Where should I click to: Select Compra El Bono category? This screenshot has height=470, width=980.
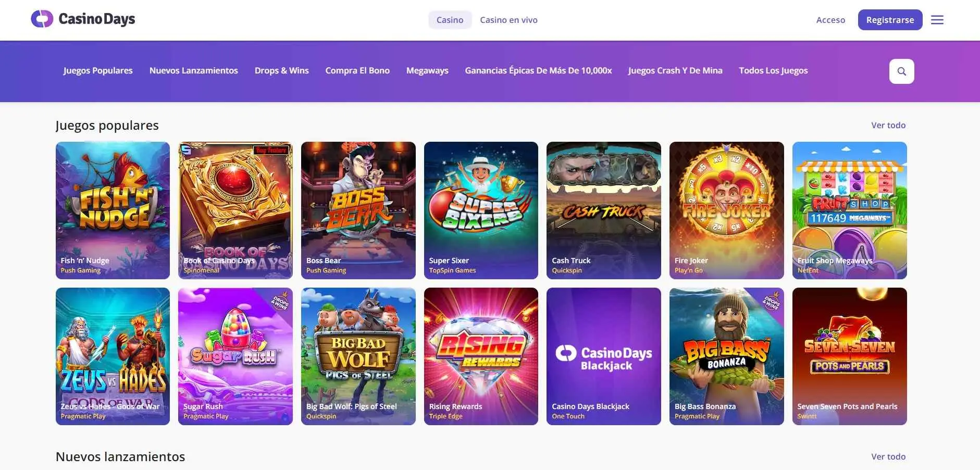click(357, 70)
